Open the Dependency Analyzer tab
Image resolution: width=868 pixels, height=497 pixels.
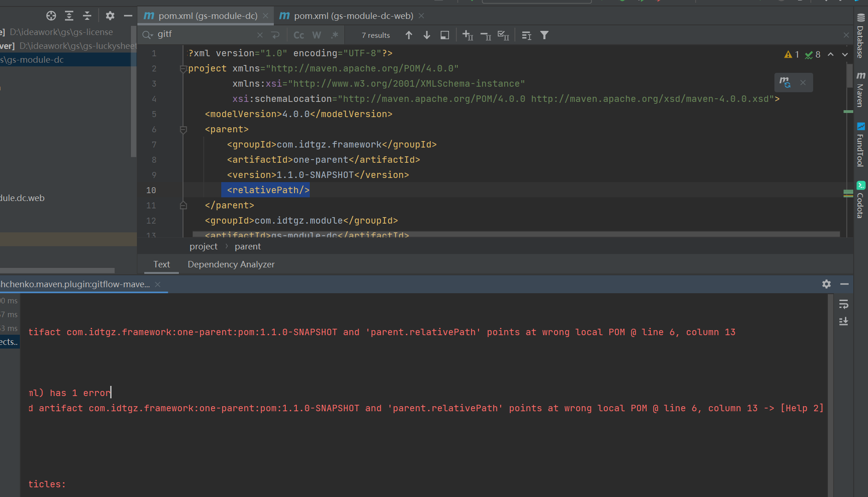(x=231, y=264)
